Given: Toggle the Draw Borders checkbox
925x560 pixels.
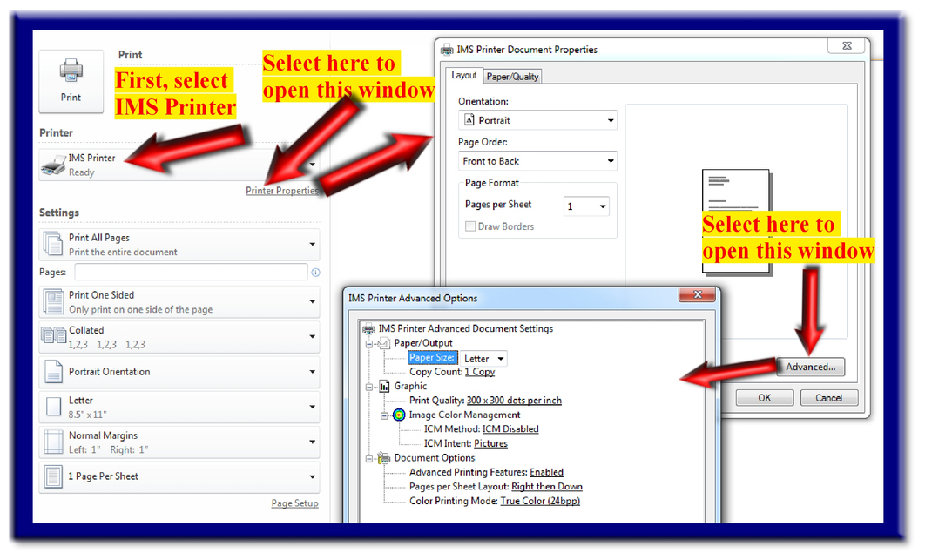Looking at the screenshot, I should pyautogui.click(x=470, y=226).
